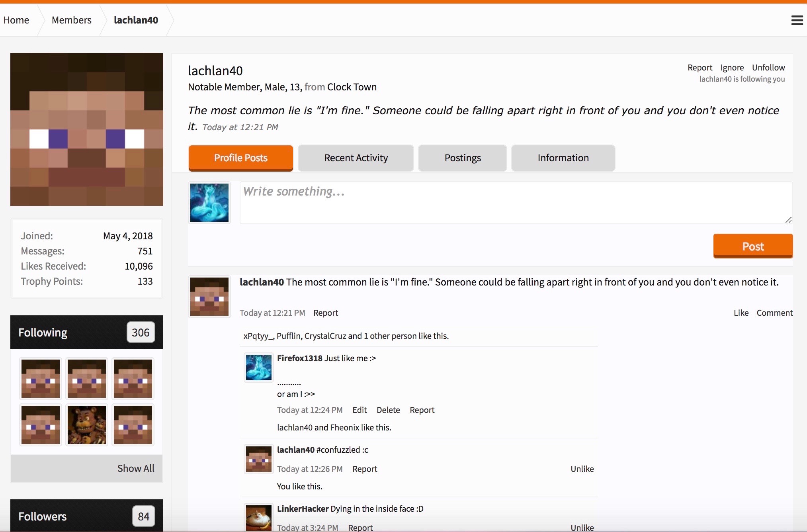Unlike the #confuzzled comment
Screen dimensions: 807x532
pos(582,469)
